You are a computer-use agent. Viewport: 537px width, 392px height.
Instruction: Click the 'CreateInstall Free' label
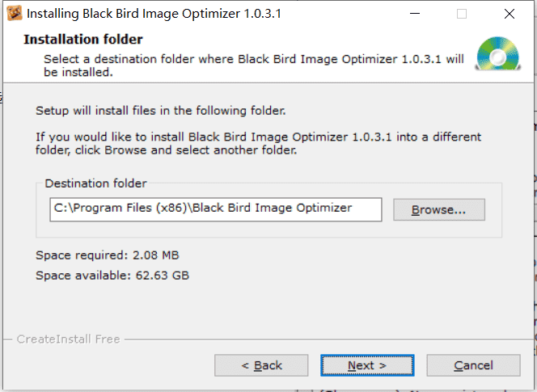68,339
